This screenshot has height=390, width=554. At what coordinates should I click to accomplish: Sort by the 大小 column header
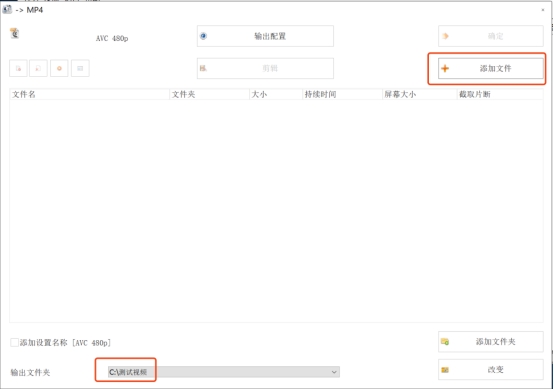(276, 94)
